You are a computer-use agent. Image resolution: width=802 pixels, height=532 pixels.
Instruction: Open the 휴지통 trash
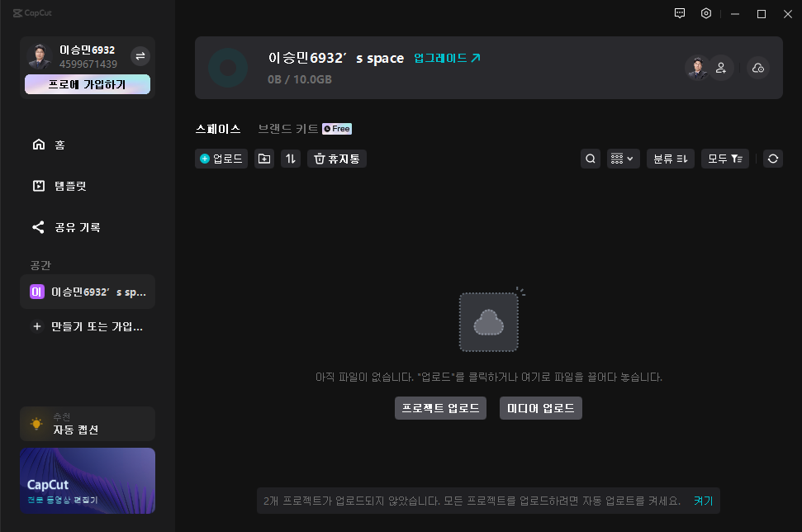pos(336,159)
